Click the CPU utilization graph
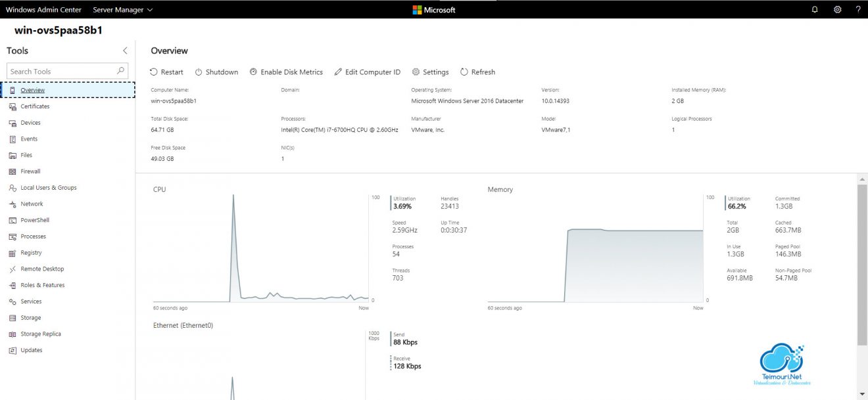 [261, 248]
